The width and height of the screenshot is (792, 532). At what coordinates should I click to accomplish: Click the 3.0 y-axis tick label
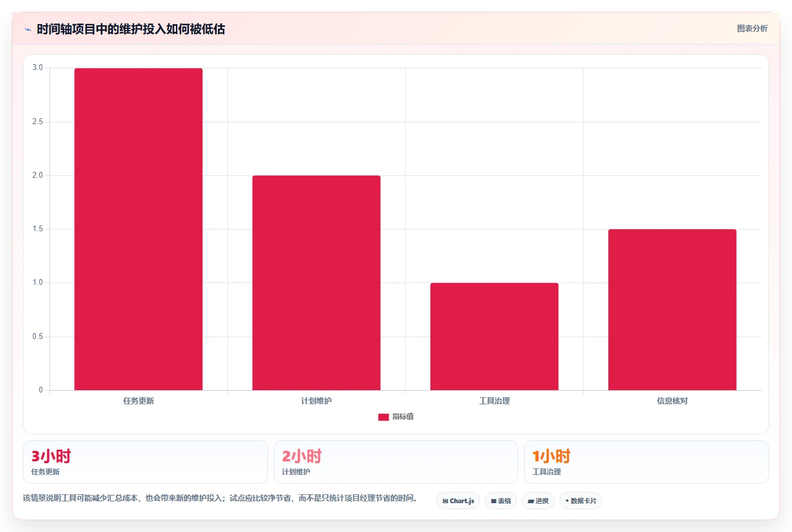38,68
